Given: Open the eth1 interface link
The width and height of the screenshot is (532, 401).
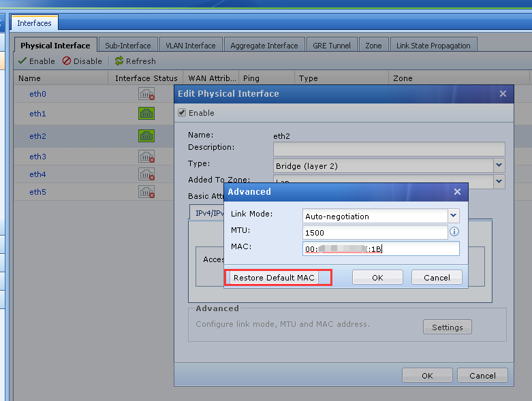Looking at the screenshot, I should coord(37,114).
